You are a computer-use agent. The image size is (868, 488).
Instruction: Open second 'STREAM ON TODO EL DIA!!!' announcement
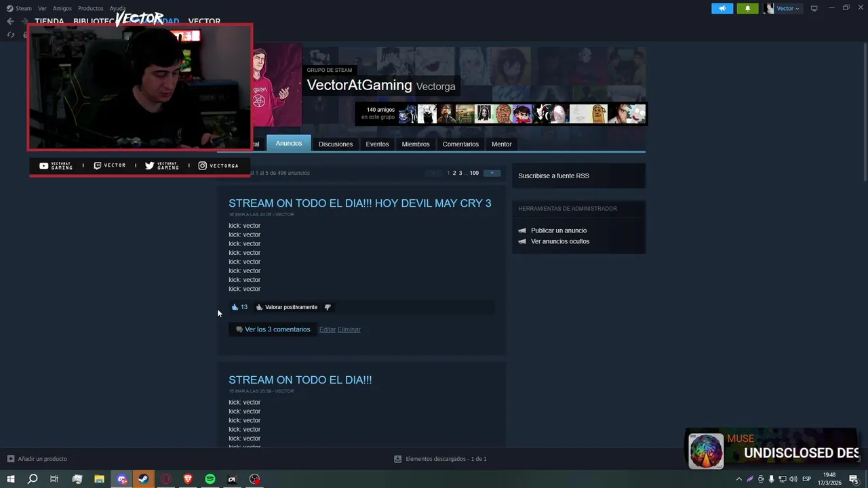tap(300, 380)
